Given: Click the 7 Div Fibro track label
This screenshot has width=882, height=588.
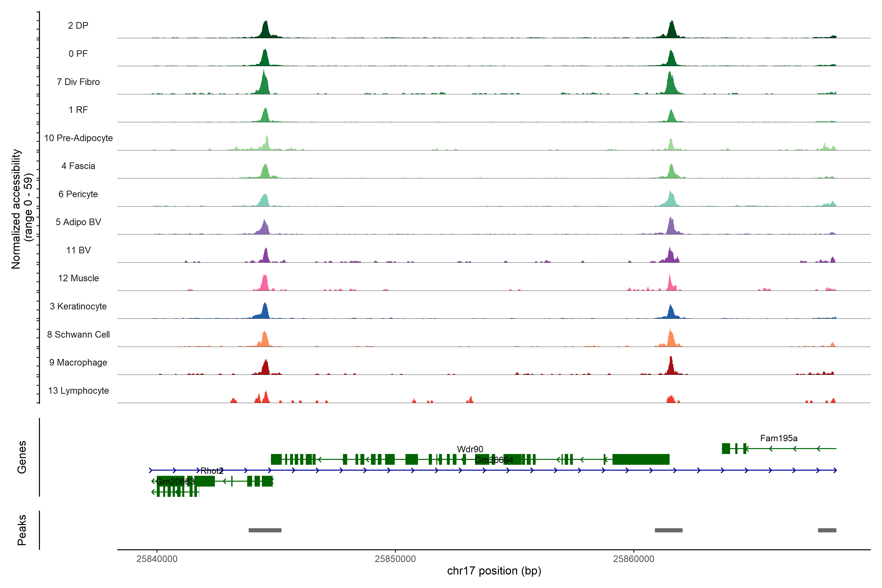Looking at the screenshot, I should pyautogui.click(x=78, y=82).
